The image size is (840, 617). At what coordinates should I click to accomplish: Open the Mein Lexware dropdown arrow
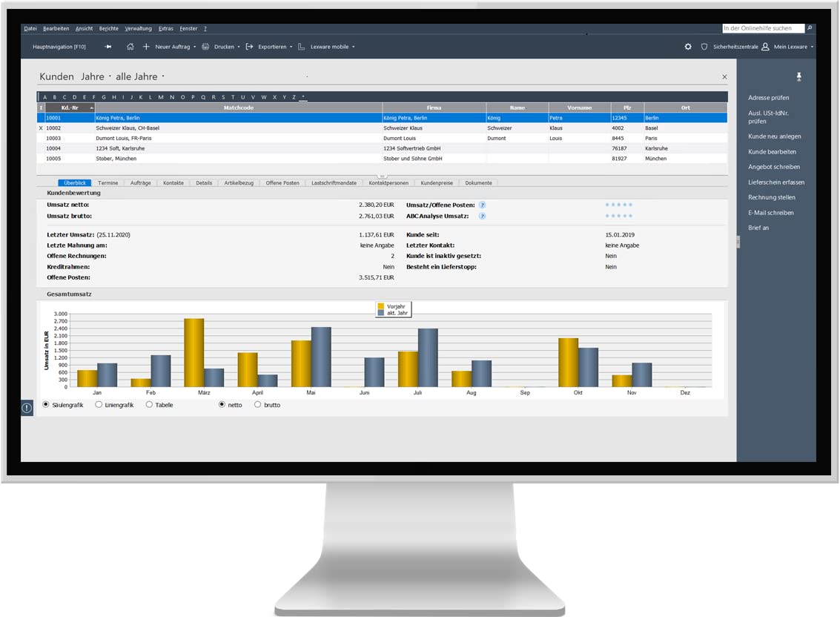tap(812, 47)
